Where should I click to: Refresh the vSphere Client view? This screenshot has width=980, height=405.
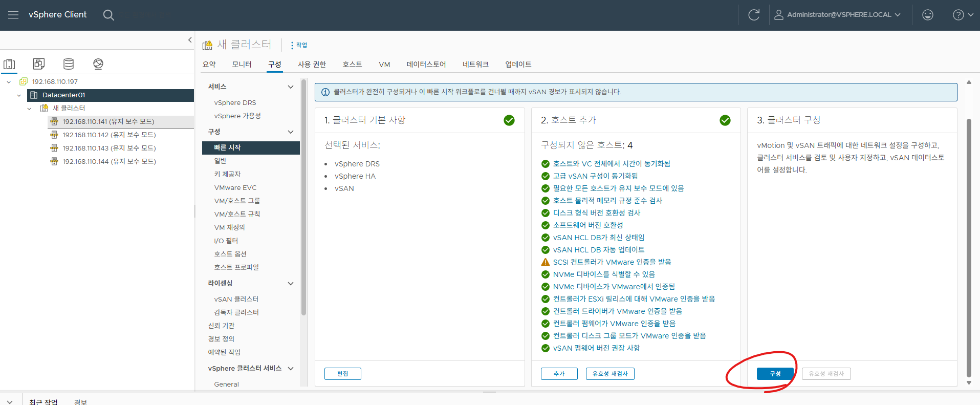point(753,15)
